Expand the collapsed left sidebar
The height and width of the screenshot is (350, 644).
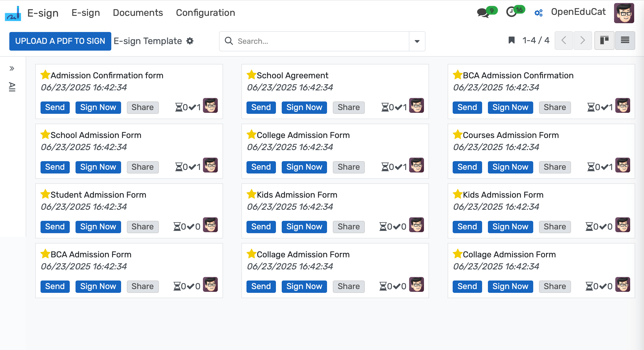pos(12,68)
